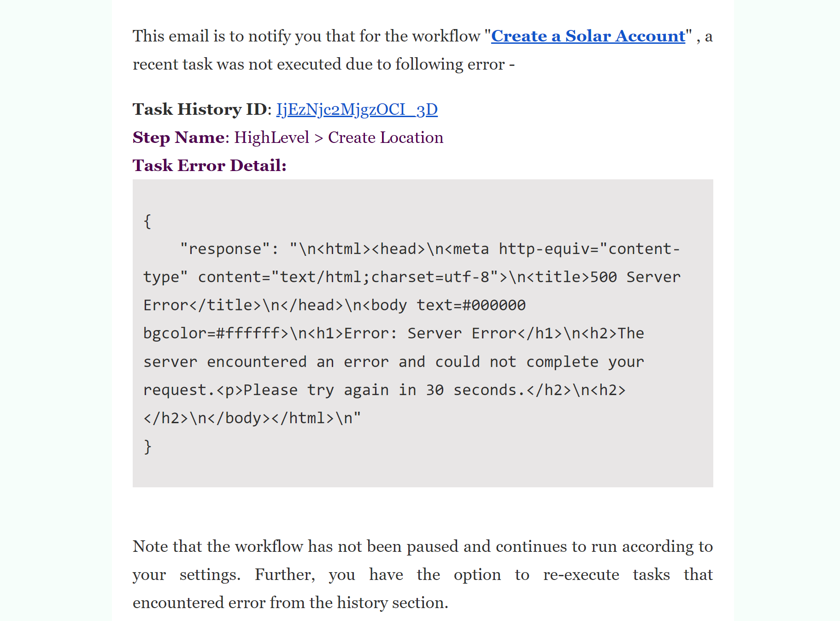
Task: Click the "bgcolor=#ffffff" attribute text
Action: (211, 333)
